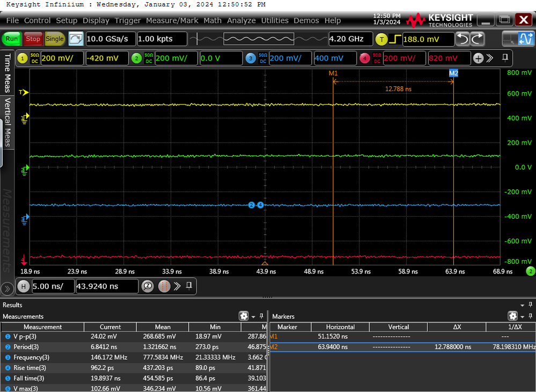Switch to the Vertical Meas side tab
The height and width of the screenshot is (392, 536).
tap(8, 122)
